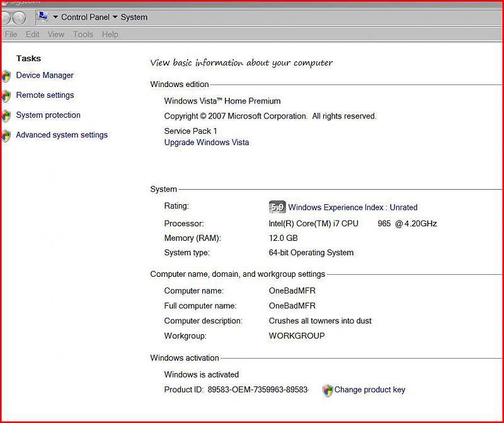The image size is (504, 423).
Task: Click the 965 @ 4.20GHz value
Action: [x=407, y=224]
